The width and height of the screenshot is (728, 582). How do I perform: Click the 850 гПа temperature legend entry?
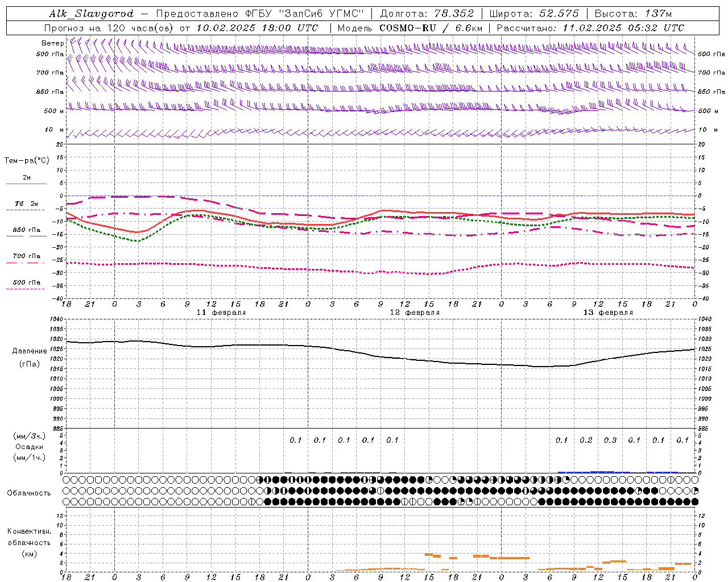click(27, 230)
